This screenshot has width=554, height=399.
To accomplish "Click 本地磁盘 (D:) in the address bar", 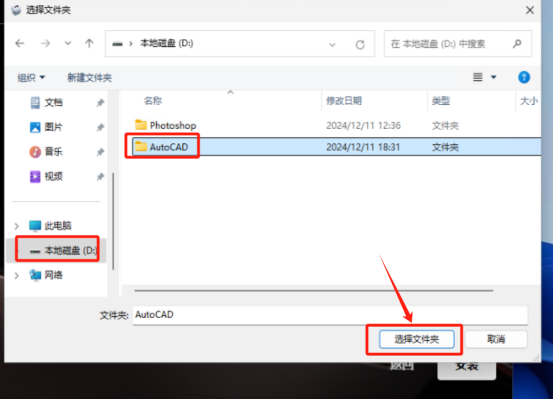I will click(167, 43).
